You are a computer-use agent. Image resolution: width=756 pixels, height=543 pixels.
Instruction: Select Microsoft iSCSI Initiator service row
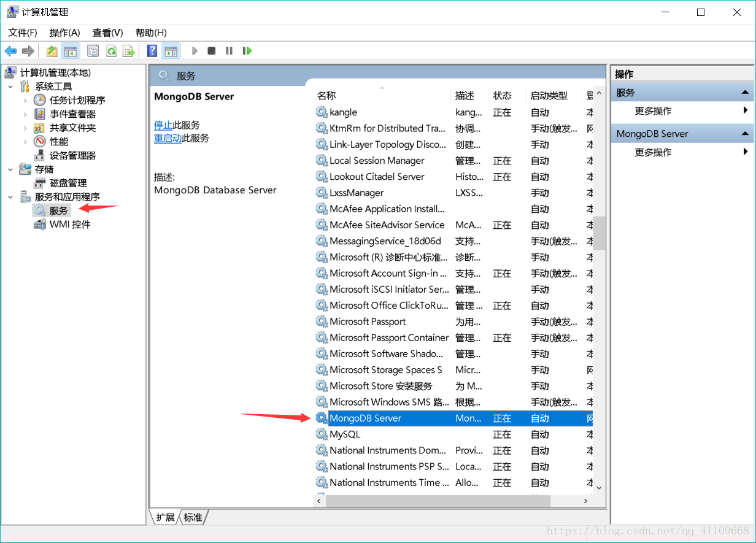(x=453, y=290)
